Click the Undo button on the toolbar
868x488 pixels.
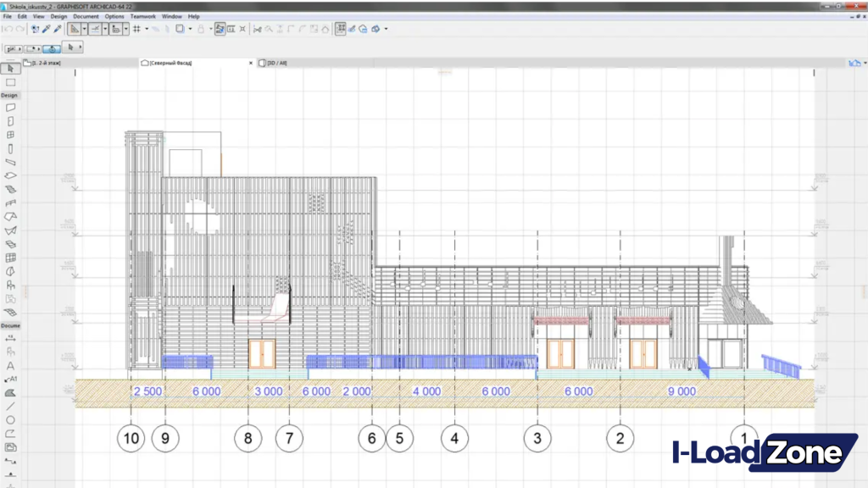tap(8, 29)
